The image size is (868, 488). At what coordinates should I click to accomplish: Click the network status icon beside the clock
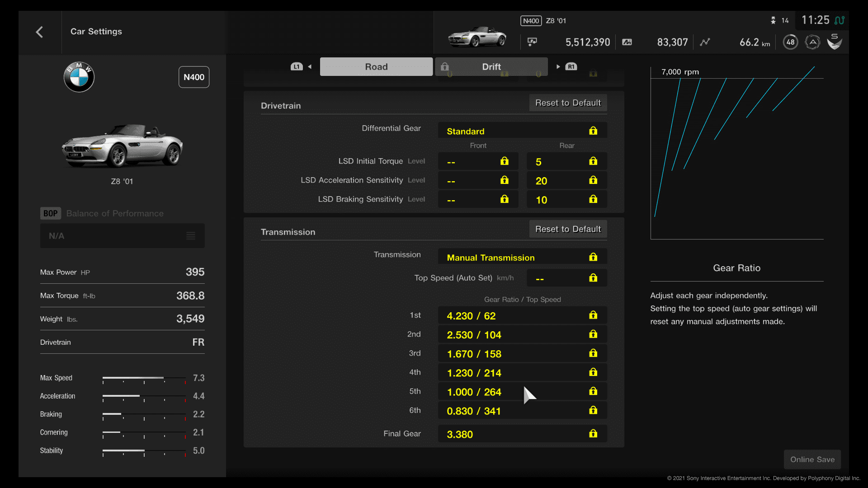pos(840,20)
